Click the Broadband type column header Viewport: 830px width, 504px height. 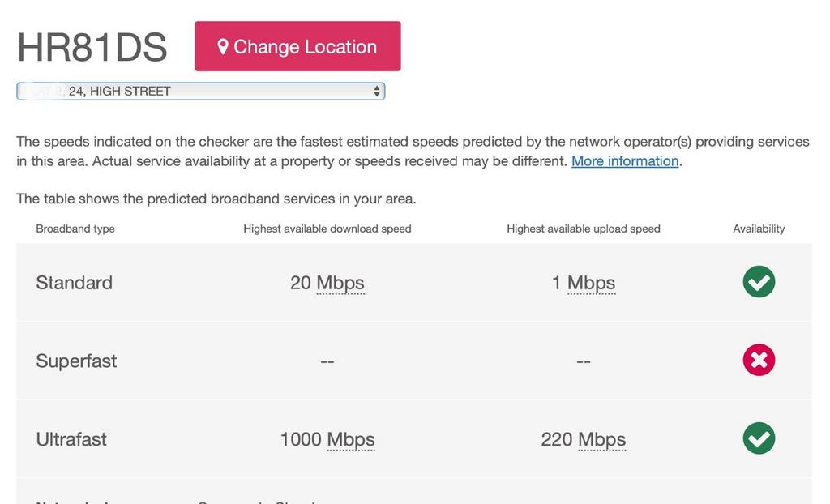tap(75, 229)
